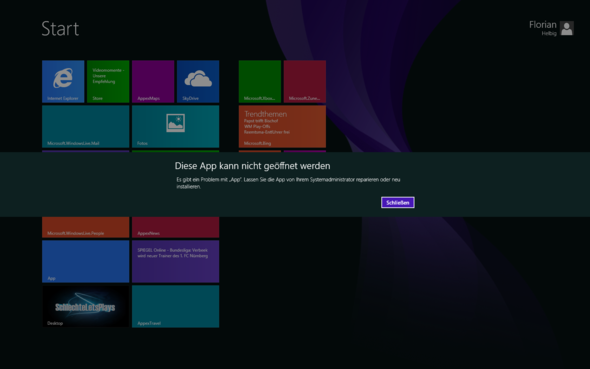
Task: Open the Microsoft.Zune tile
Action: pos(305,81)
